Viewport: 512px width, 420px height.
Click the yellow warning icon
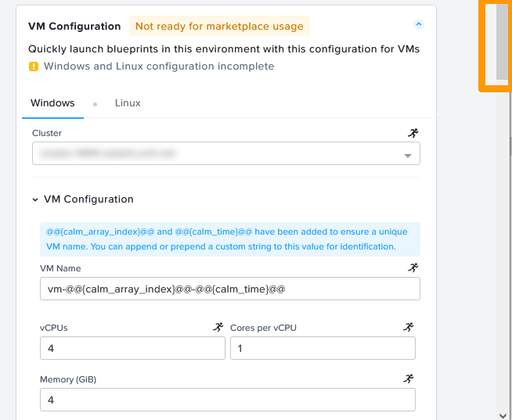(x=34, y=66)
